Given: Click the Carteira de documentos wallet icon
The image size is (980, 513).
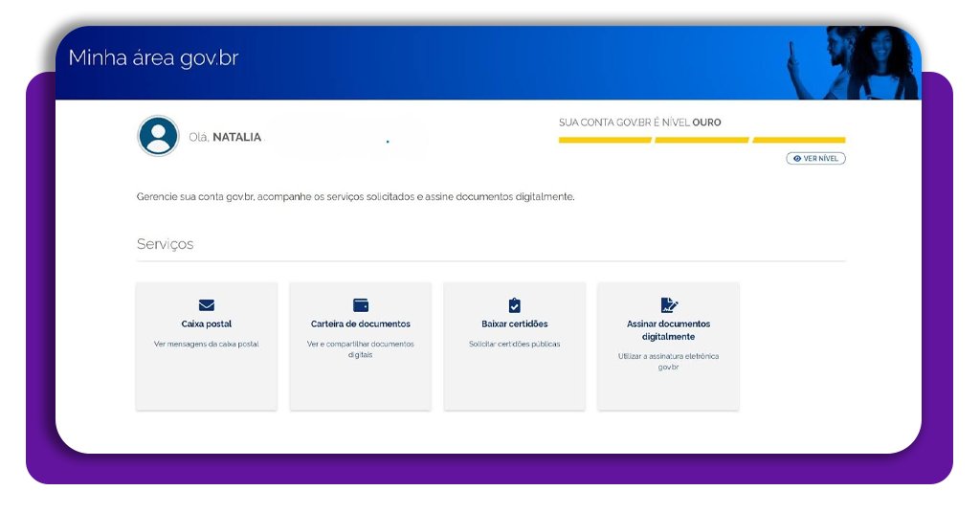Looking at the screenshot, I should [361, 305].
